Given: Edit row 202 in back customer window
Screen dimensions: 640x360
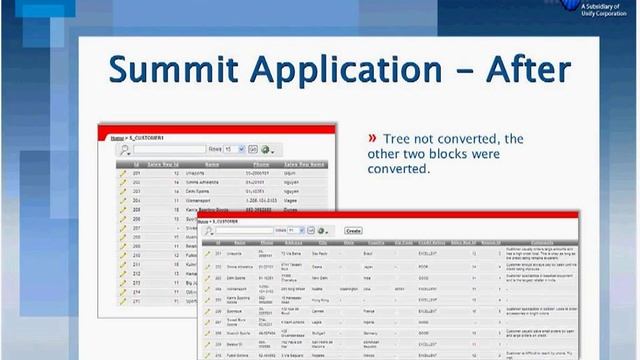Looking at the screenshot, I should pyautogui.click(x=123, y=182).
